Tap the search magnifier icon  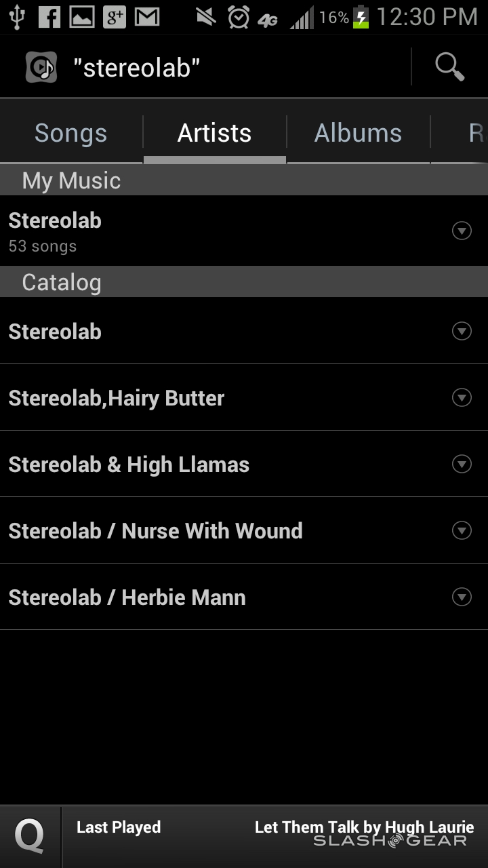click(x=449, y=67)
